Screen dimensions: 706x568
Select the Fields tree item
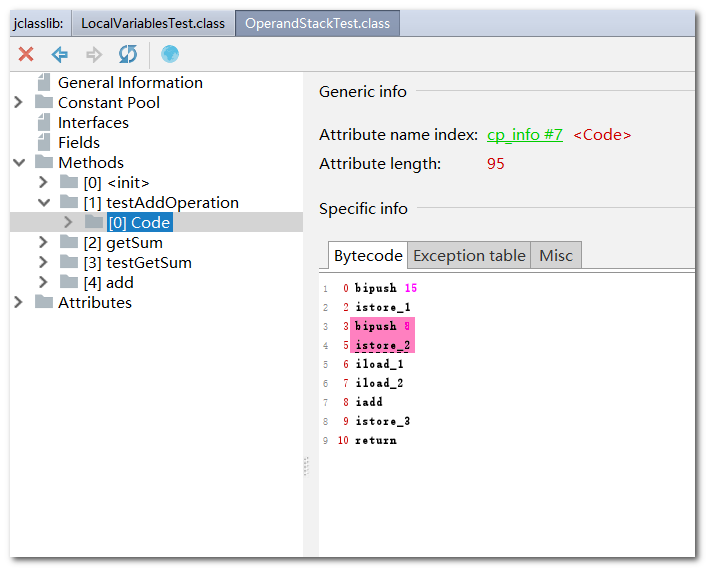[79, 143]
